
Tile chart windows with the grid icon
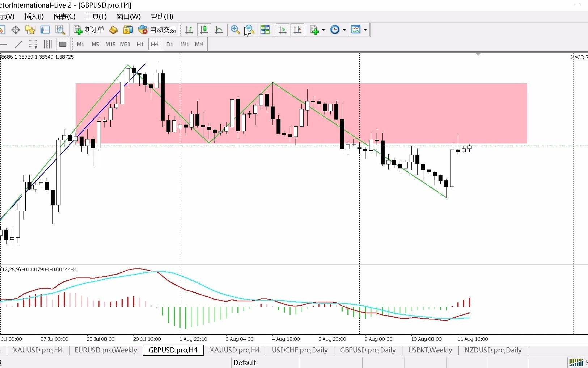[265, 30]
